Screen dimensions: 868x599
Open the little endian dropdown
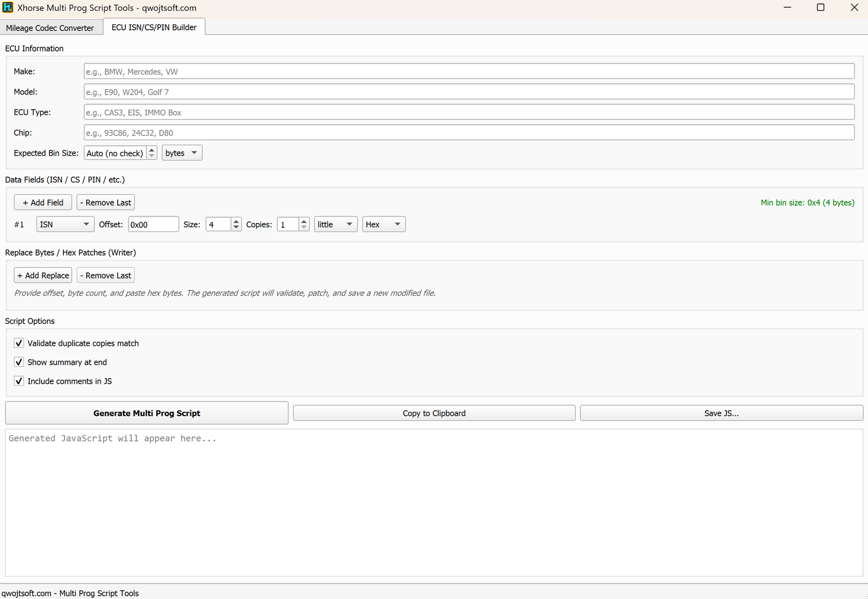[336, 224]
